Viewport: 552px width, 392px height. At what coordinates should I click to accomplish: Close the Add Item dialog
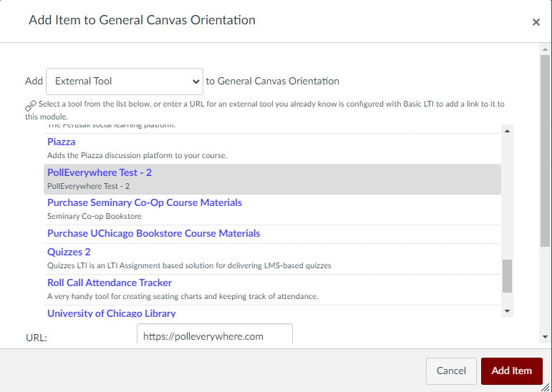click(x=536, y=22)
